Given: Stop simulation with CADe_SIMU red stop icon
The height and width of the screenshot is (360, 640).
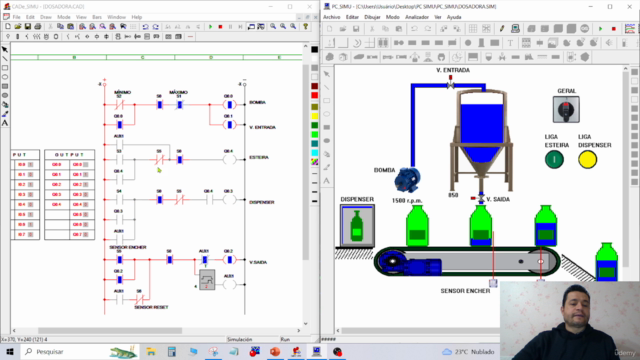Looking at the screenshot, I should pyautogui.click(x=220, y=27).
